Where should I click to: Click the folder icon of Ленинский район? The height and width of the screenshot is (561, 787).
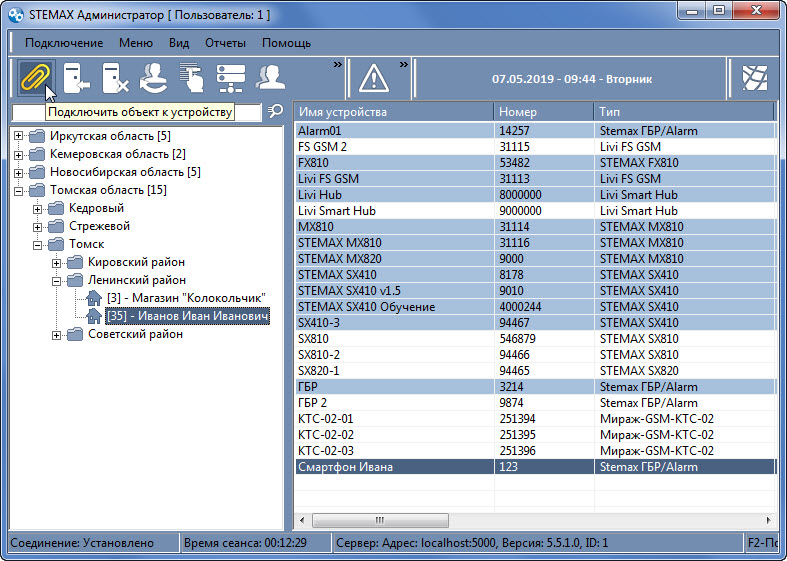click(75, 280)
